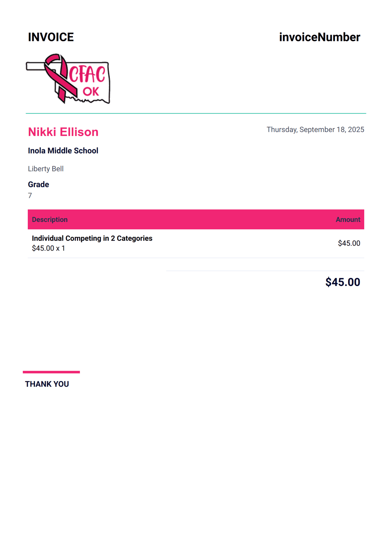Click the teal divider line under logo
The height and width of the screenshot is (555, 392).
[x=196, y=113]
